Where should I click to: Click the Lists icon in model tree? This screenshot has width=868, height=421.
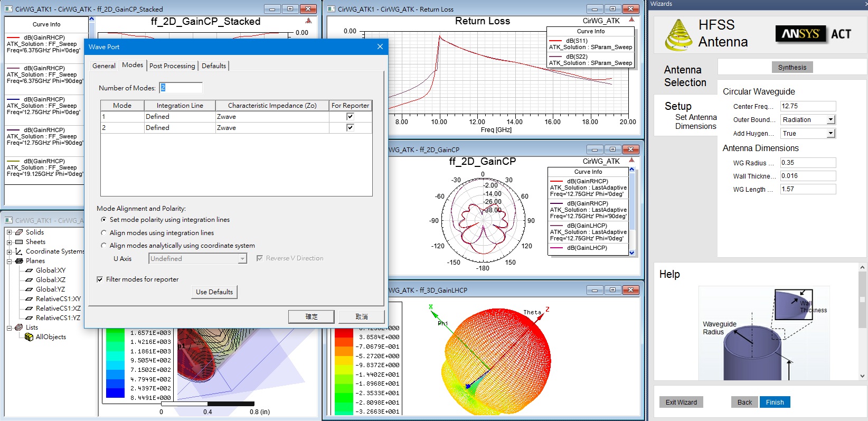tap(19, 328)
